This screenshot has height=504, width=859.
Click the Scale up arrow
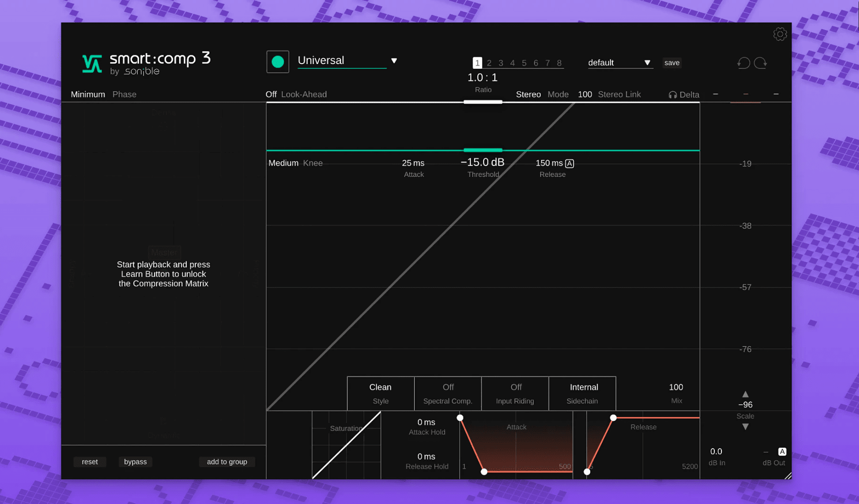click(x=745, y=394)
